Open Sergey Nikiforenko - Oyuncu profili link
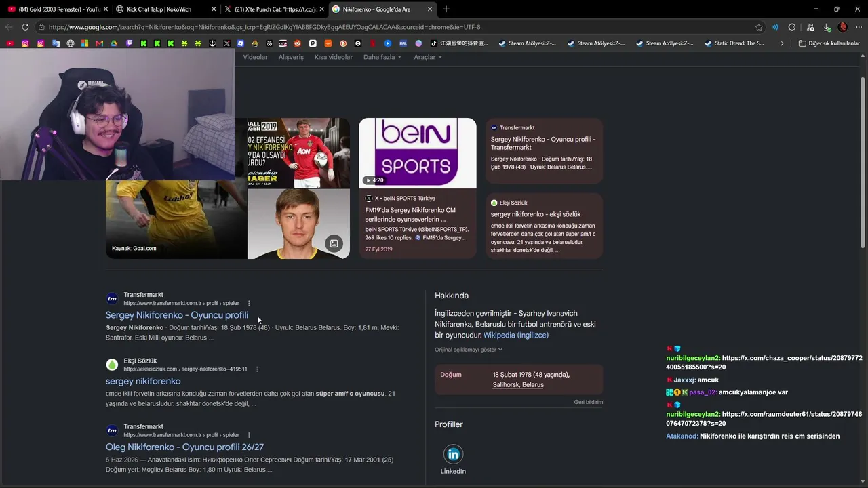868x488 pixels. click(177, 315)
